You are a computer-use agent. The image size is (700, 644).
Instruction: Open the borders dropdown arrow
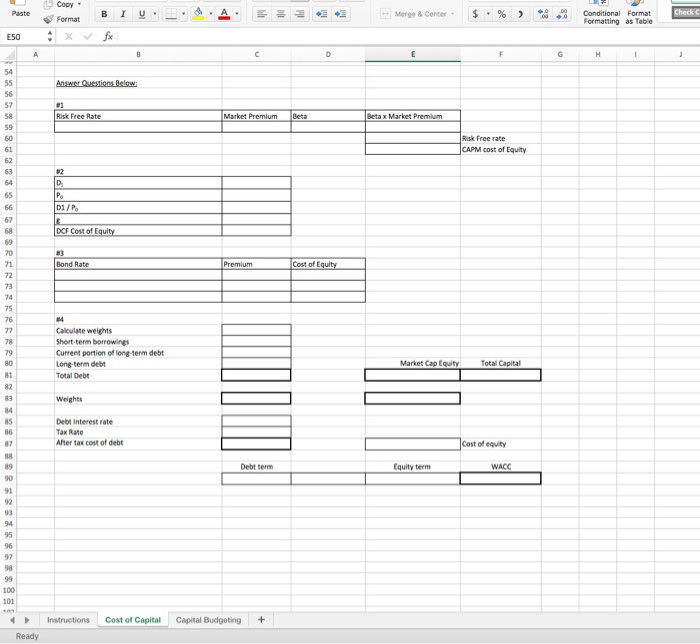pos(183,14)
